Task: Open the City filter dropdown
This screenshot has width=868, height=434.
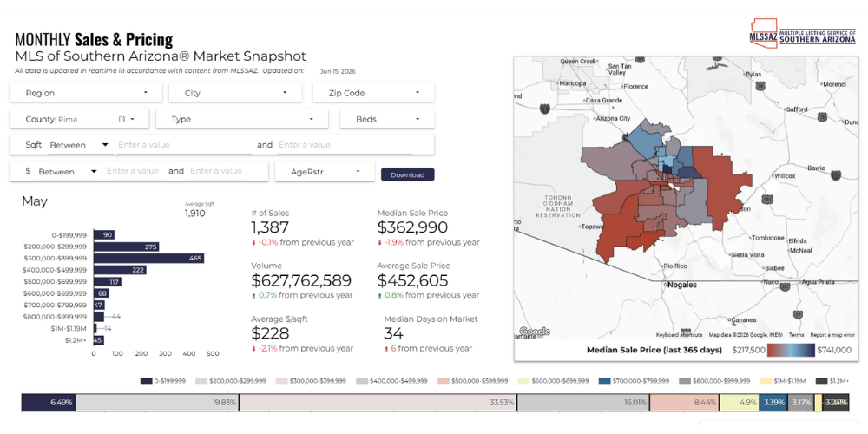Action: 235,93
